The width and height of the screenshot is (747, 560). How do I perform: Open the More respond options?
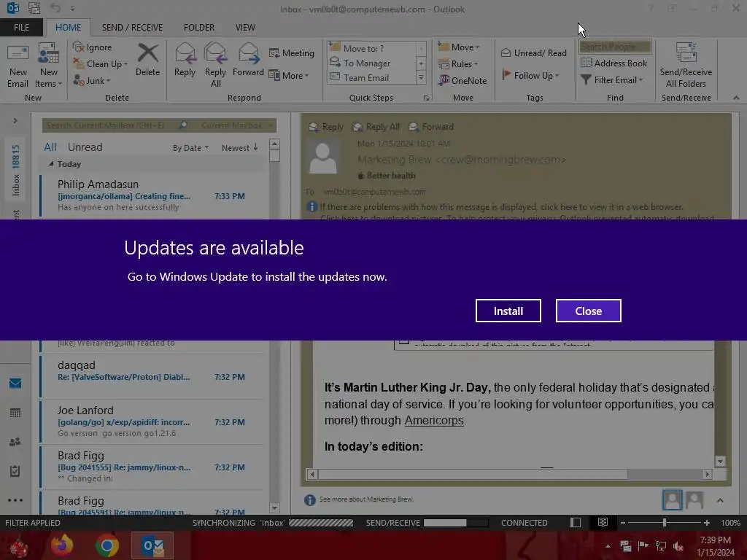[x=289, y=75]
